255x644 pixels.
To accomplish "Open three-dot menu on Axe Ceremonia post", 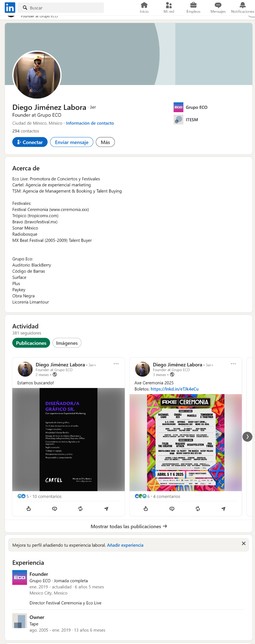I will [x=233, y=364].
